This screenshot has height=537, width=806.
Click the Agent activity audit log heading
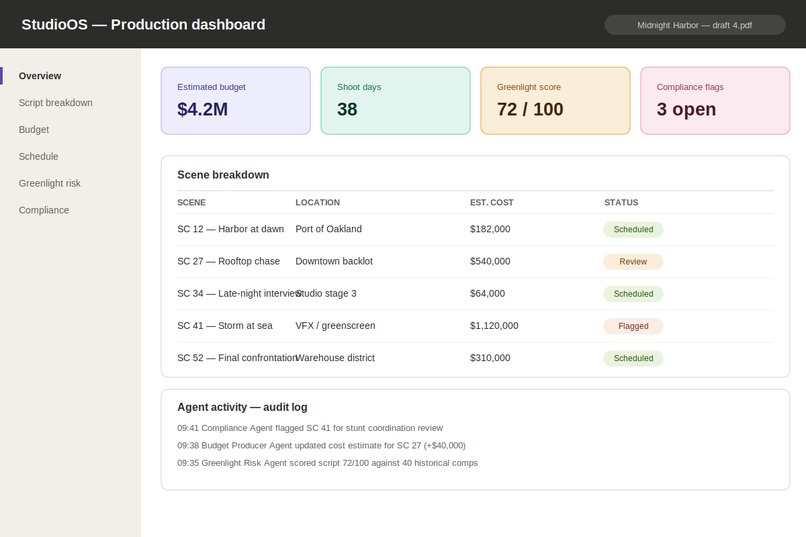pyautogui.click(x=242, y=407)
